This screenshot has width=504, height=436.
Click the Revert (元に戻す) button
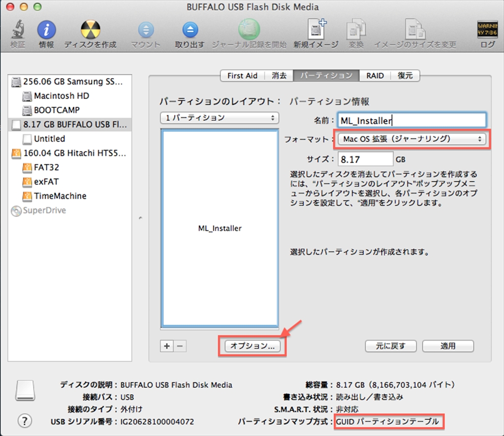click(x=390, y=346)
